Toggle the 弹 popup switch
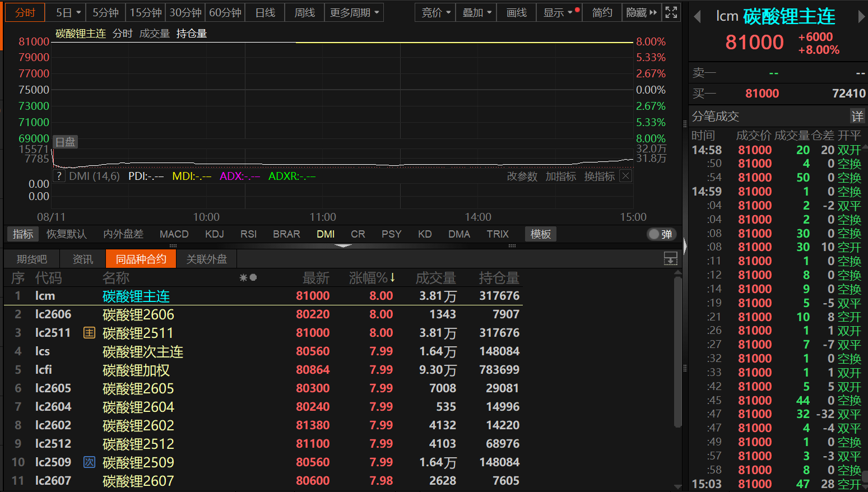This screenshot has height=492, width=868. (x=661, y=234)
